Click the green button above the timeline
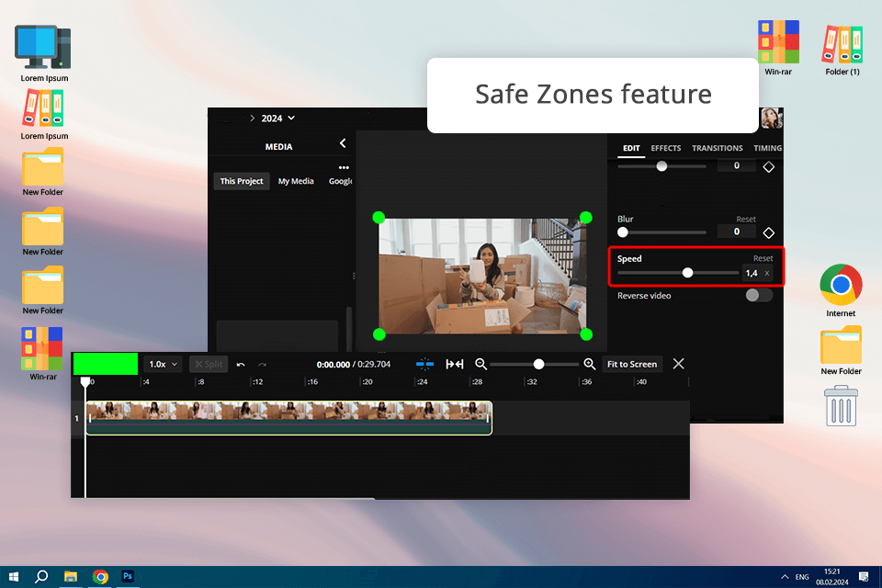 point(106,364)
